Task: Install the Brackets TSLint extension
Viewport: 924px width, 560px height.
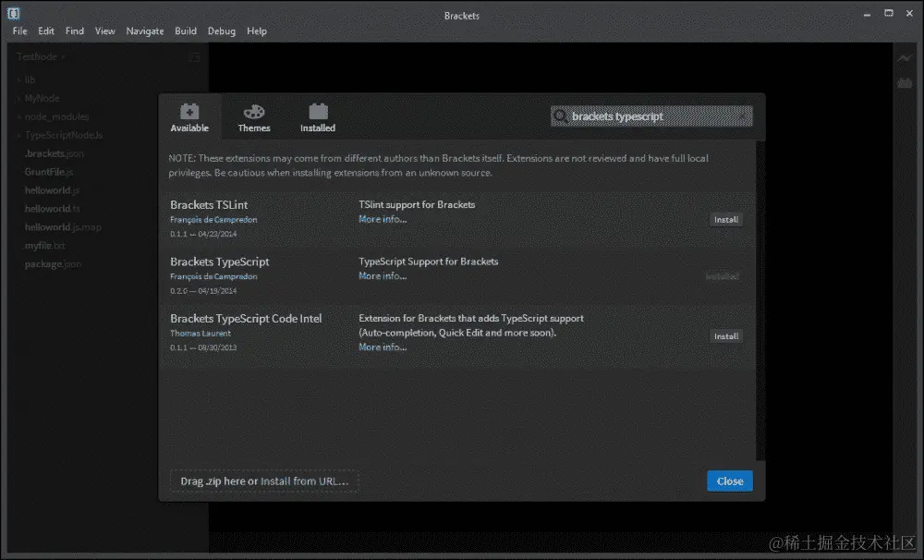Action: [726, 219]
